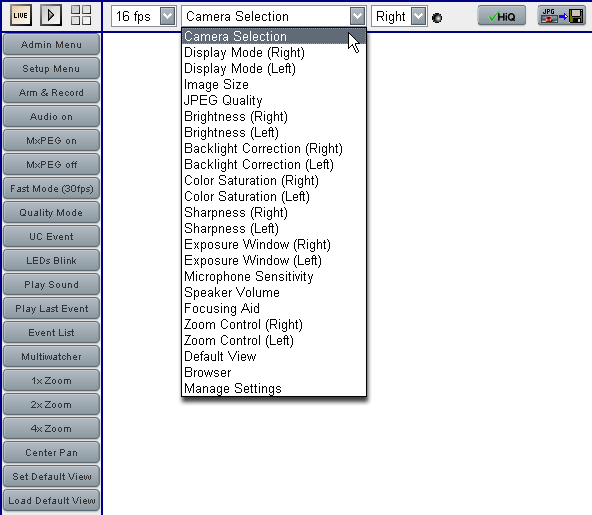Choose Default View in dropdown list
Screen dimensions: 592x515
coord(274,356)
